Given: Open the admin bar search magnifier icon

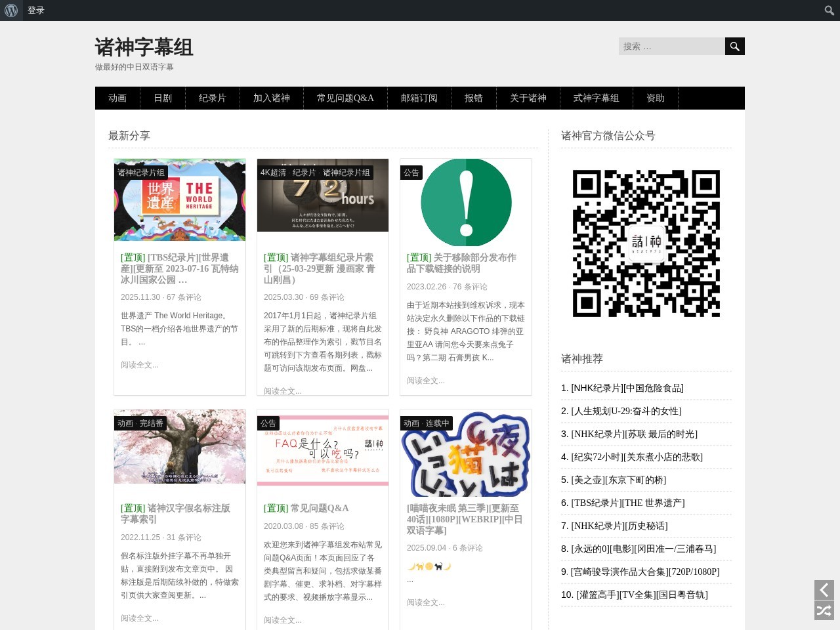Looking at the screenshot, I should tap(829, 10).
